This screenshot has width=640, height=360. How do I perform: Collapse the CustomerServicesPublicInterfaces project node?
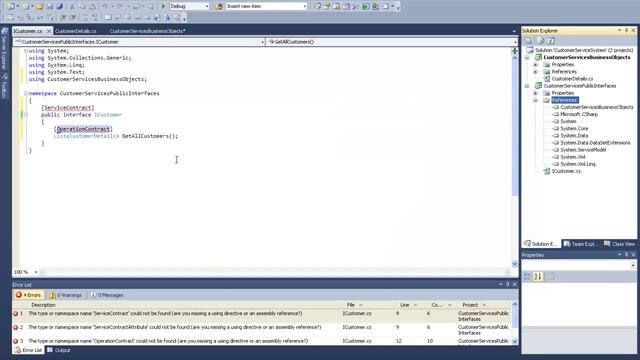(527, 86)
